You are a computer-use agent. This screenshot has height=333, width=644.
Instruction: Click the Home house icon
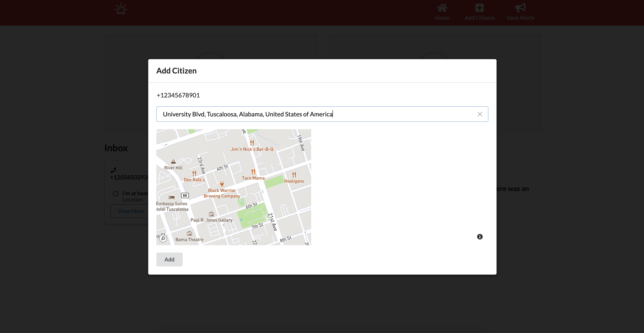(442, 8)
